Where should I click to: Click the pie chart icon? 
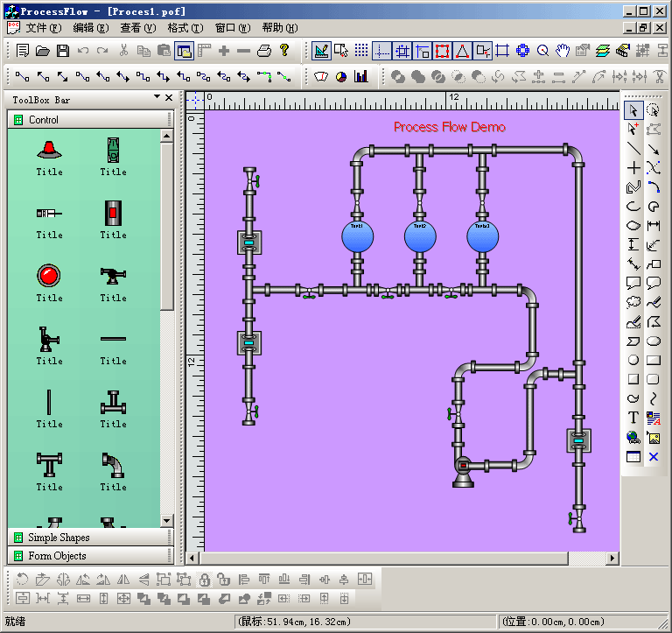tap(341, 77)
